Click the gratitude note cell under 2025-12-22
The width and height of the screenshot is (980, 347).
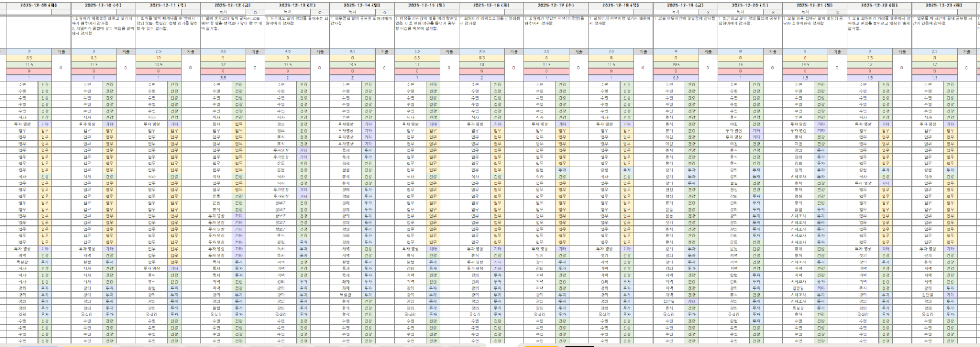tap(879, 32)
